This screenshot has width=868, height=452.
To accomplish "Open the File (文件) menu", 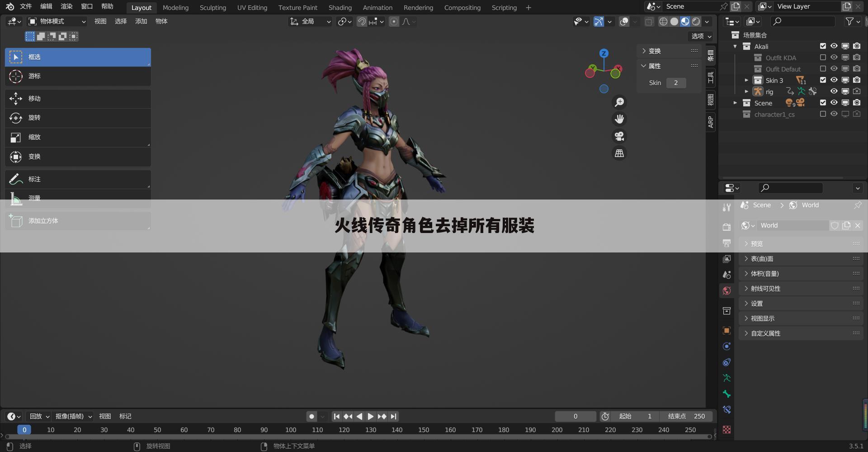I will tap(26, 6).
